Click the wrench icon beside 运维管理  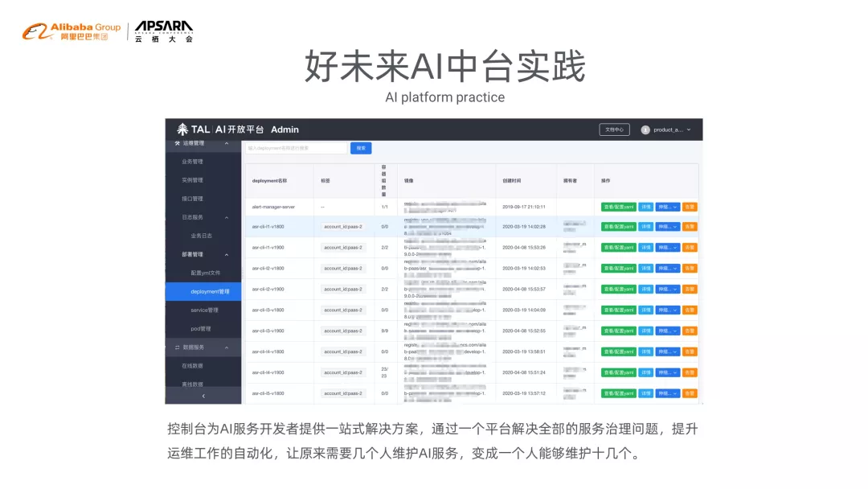coord(177,143)
